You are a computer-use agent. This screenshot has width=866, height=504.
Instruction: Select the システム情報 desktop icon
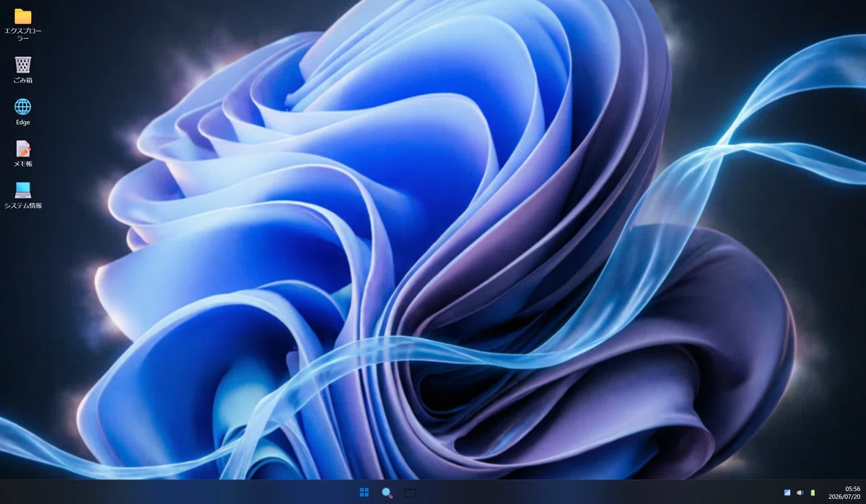coord(23,190)
